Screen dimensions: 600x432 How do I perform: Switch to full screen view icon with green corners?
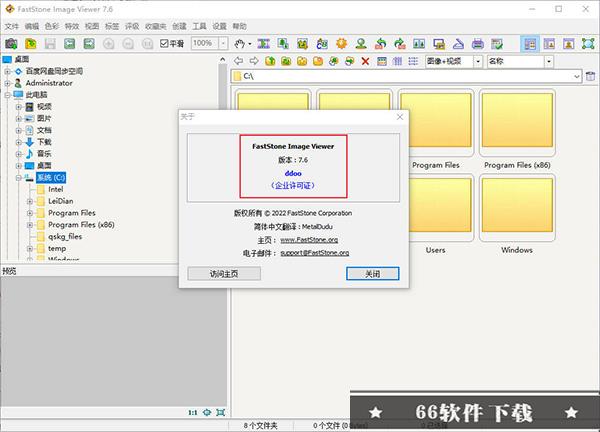[588, 44]
